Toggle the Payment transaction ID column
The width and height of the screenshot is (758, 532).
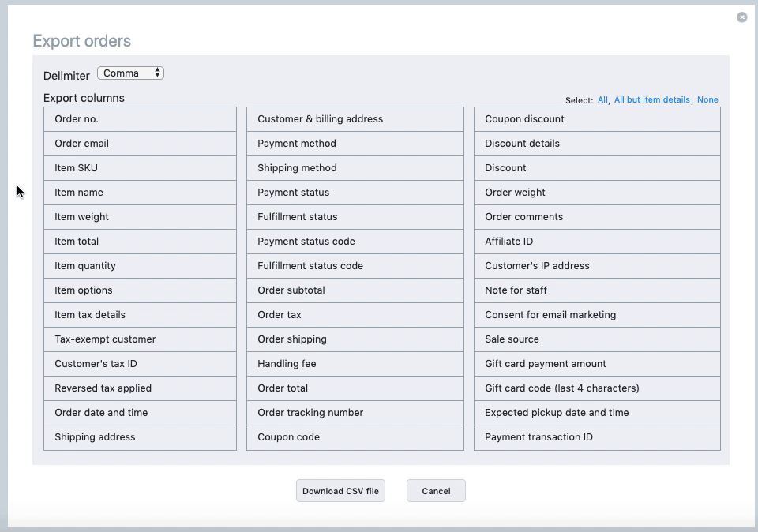[597, 437]
